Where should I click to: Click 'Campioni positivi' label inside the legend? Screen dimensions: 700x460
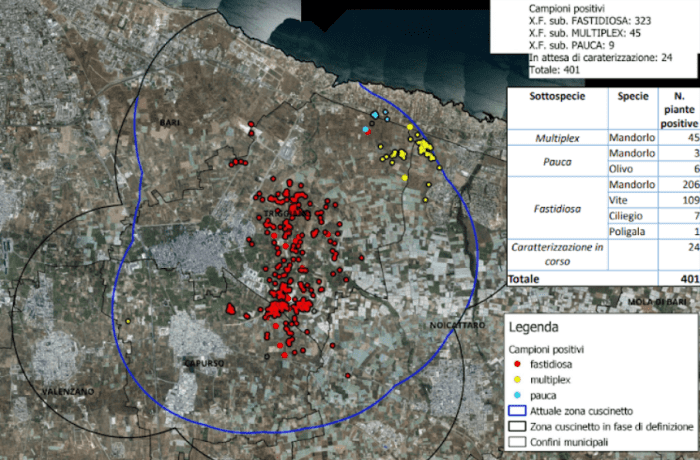coord(546,349)
